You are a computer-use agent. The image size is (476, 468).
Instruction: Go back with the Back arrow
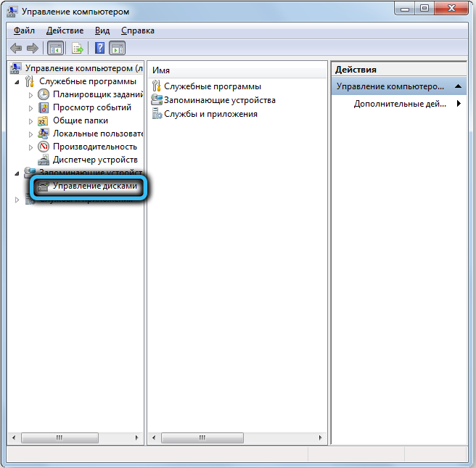[x=15, y=49]
